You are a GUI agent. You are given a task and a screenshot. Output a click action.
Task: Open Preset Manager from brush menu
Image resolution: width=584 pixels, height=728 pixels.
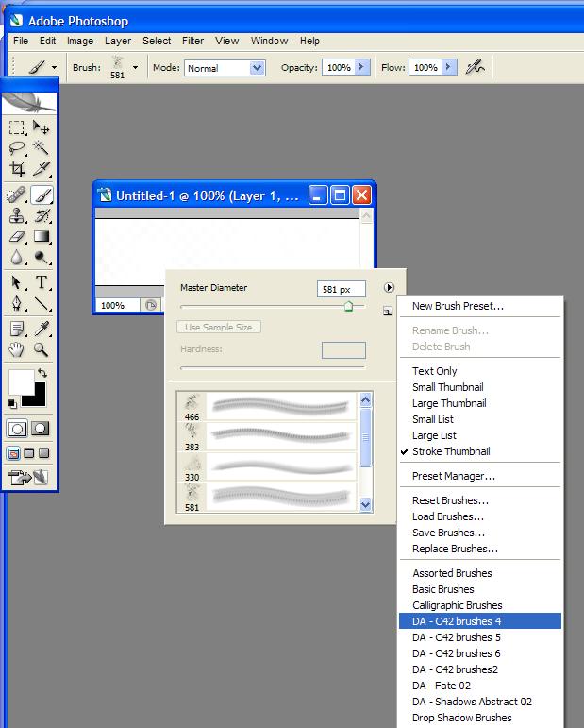(x=453, y=476)
